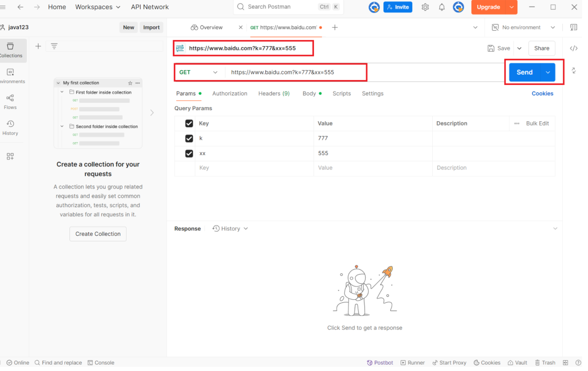
Task: Open the environment quick look icon
Action: [x=574, y=28]
